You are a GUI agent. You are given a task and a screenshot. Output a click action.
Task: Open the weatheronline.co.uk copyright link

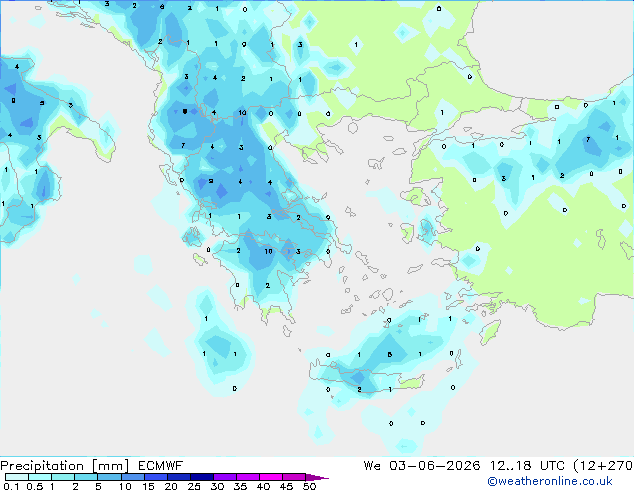click(x=550, y=481)
